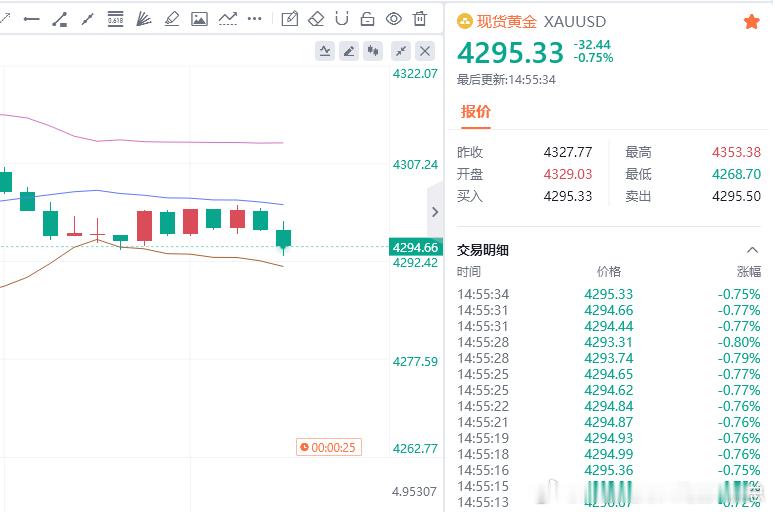Select the fan lines drawing tool
The height and width of the screenshot is (512, 773).
pyautogui.click(x=143, y=19)
